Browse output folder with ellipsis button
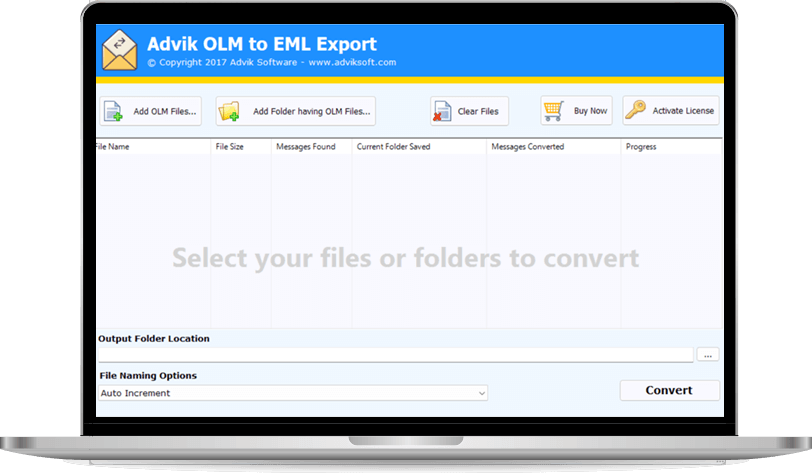 707,355
